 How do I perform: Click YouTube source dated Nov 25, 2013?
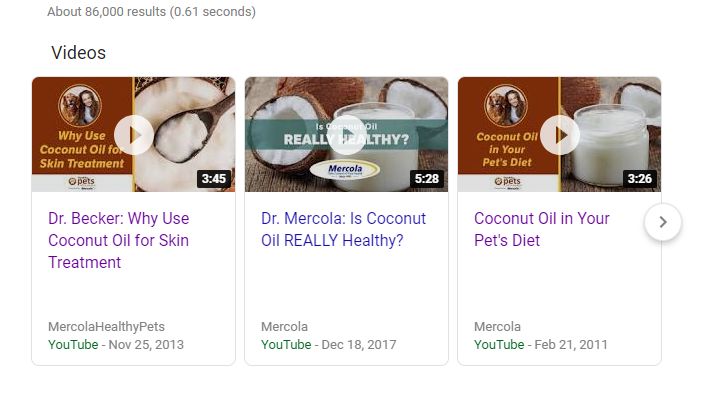(73, 345)
